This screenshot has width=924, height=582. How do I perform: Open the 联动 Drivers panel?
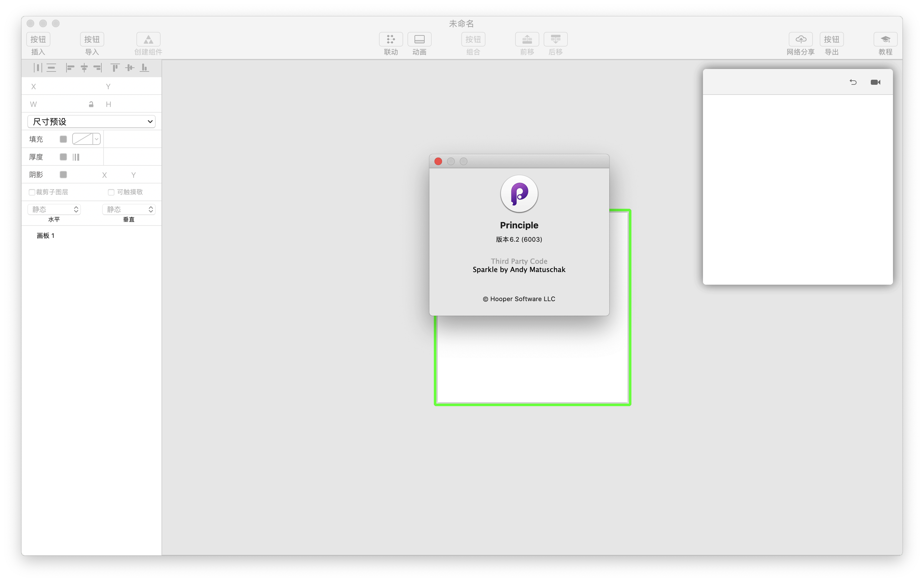391,40
